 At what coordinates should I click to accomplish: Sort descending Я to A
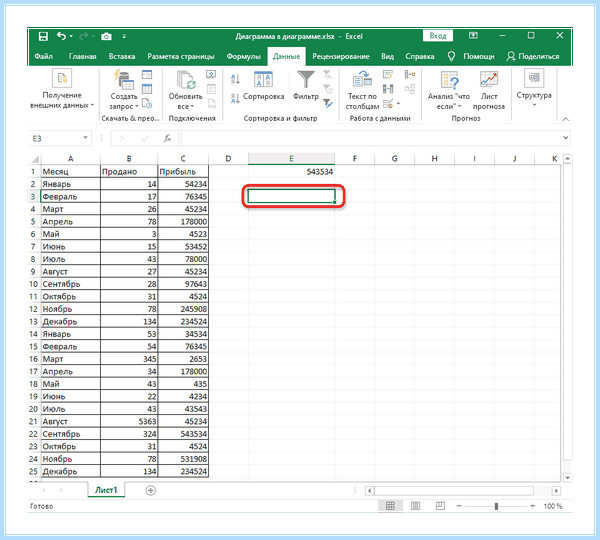235,99
